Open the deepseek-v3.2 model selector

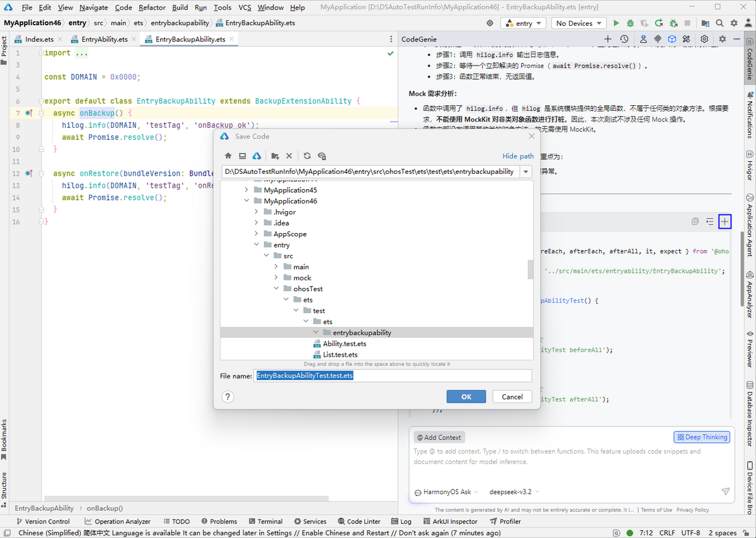[514, 492]
